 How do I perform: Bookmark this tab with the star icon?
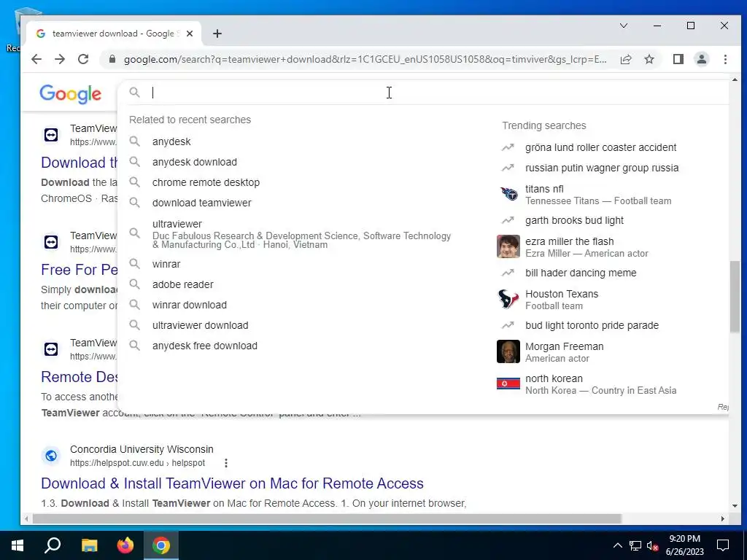coord(649,59)
